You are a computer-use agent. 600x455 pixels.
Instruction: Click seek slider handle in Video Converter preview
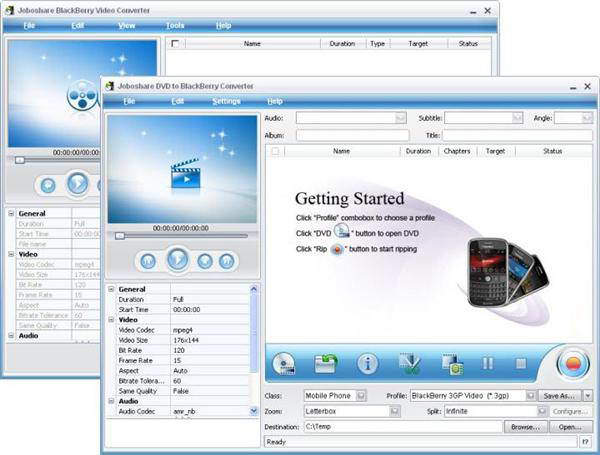tap(20, 160)
